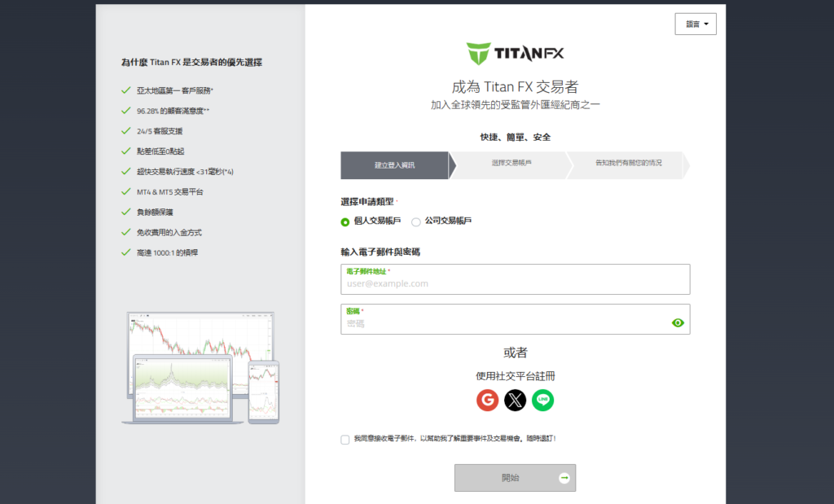Click the checkmark beside 亞太地區第一客戶服務
This screenshot has height=504, width=834.
tap(126, 90)
